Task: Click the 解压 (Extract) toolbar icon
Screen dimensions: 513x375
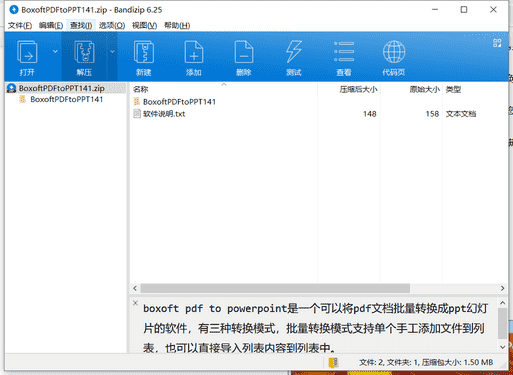Action: [x=84, y=52]
